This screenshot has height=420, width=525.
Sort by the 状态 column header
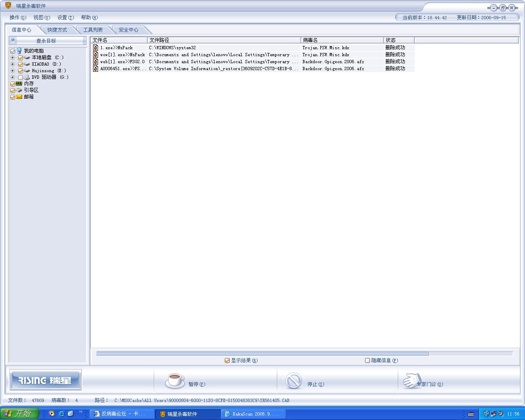tap(399, 40)
